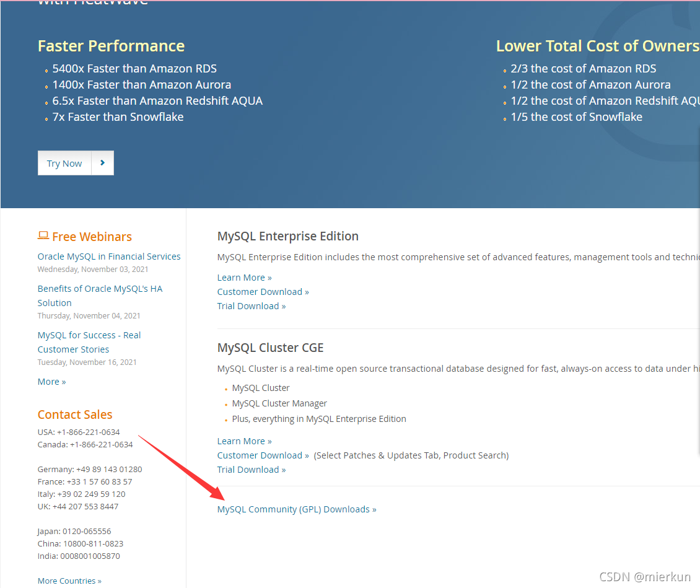
Task: Click the USA sales phone number
Action: tap(89, 432)
